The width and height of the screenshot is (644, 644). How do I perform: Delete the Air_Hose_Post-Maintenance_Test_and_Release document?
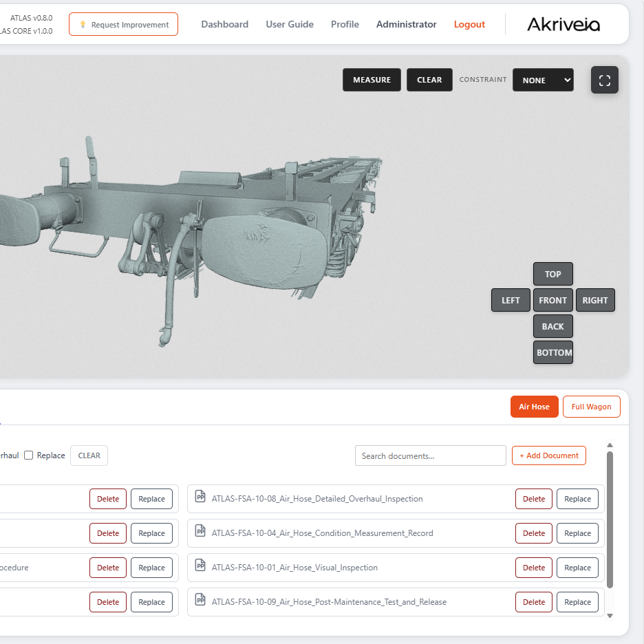(x=534, y=602)
